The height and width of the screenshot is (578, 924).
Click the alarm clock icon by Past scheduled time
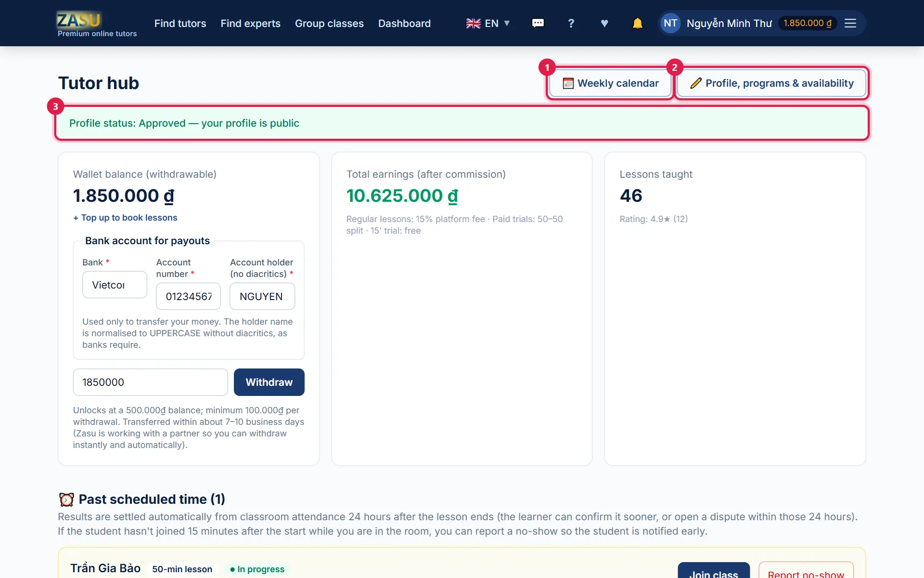[66, 499]
